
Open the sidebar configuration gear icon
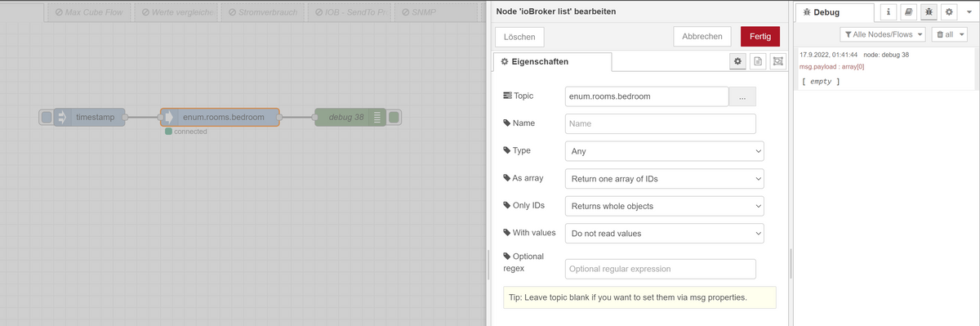point(948,12)
